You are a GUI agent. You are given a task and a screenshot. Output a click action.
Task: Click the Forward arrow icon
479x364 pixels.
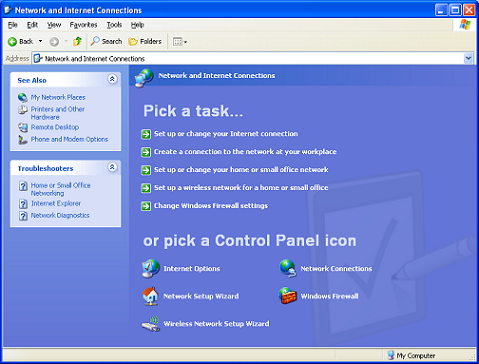[x=54, y=42]
